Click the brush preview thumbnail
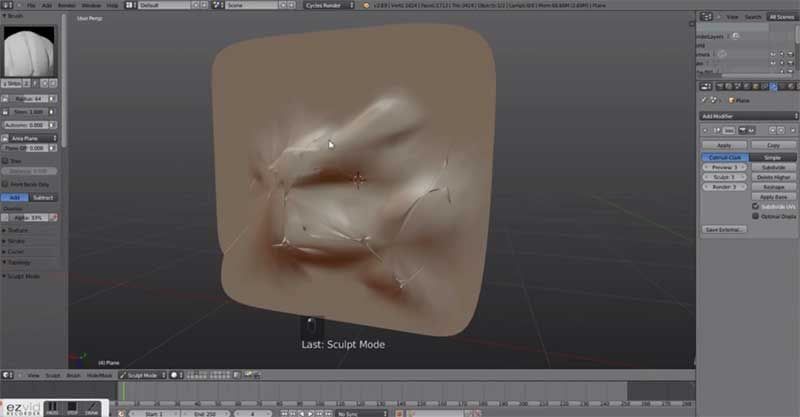 point(29,51)
